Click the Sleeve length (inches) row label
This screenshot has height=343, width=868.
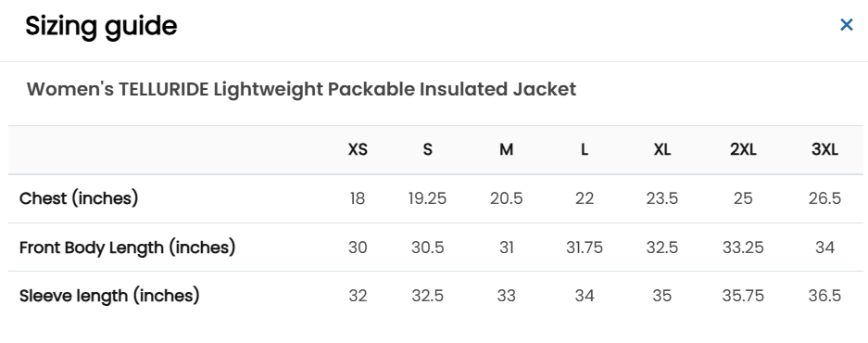(109, 296)
